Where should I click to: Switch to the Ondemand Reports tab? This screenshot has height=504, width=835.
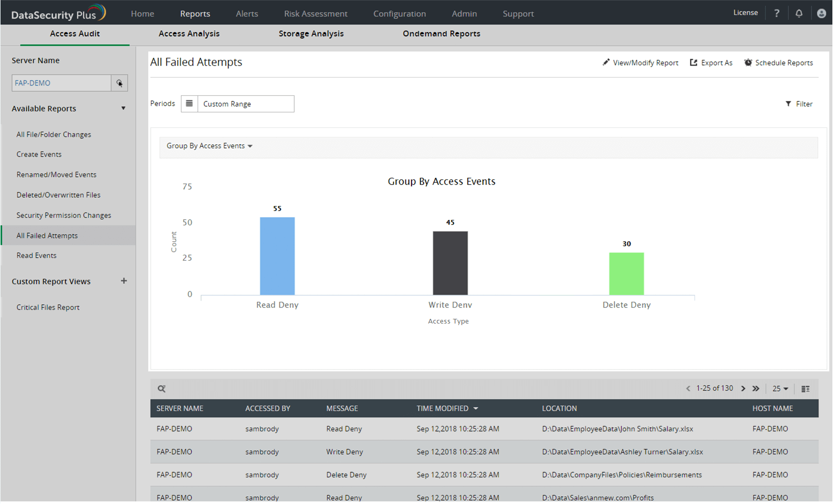pyautogui.click(x=443, y=34)
